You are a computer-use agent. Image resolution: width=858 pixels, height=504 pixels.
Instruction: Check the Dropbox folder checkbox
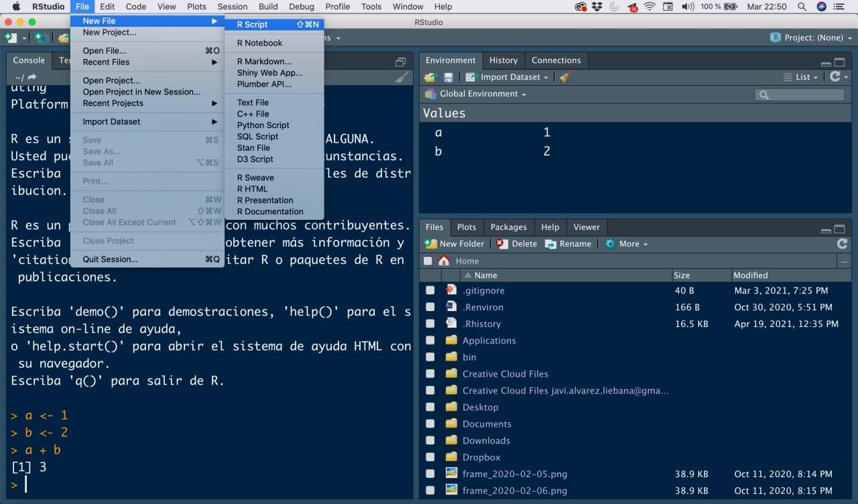pyautogui.click(x=430, y=457)
